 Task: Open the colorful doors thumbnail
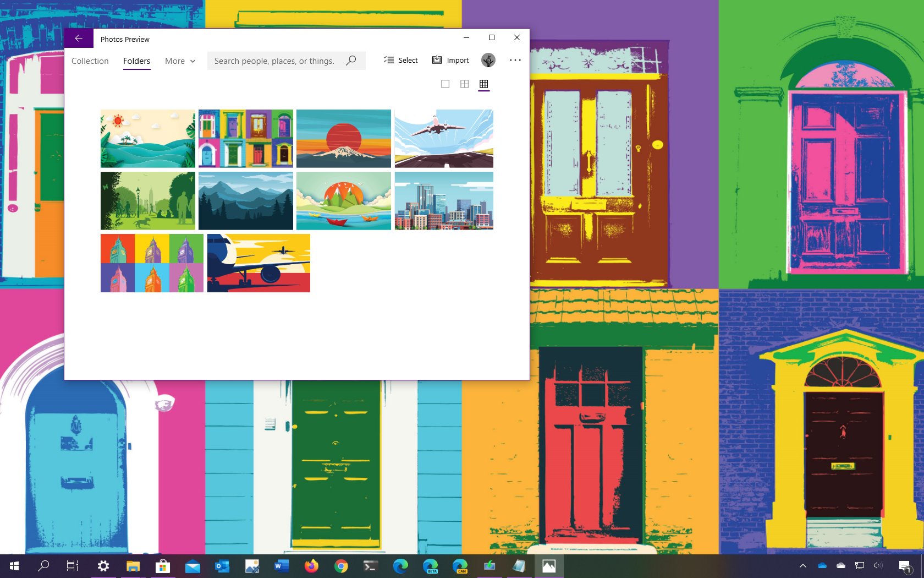pyautogui.click(x=245, y=139)
